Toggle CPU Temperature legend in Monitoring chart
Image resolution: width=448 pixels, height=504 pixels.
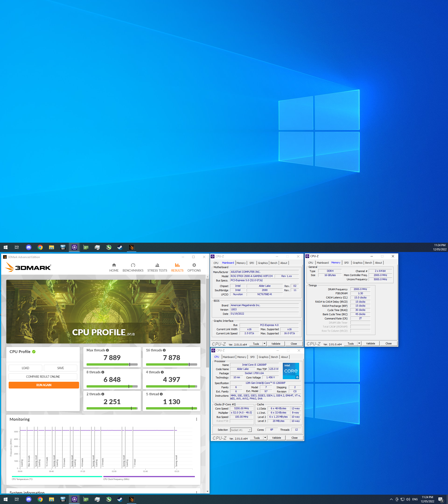coord(57,478)
